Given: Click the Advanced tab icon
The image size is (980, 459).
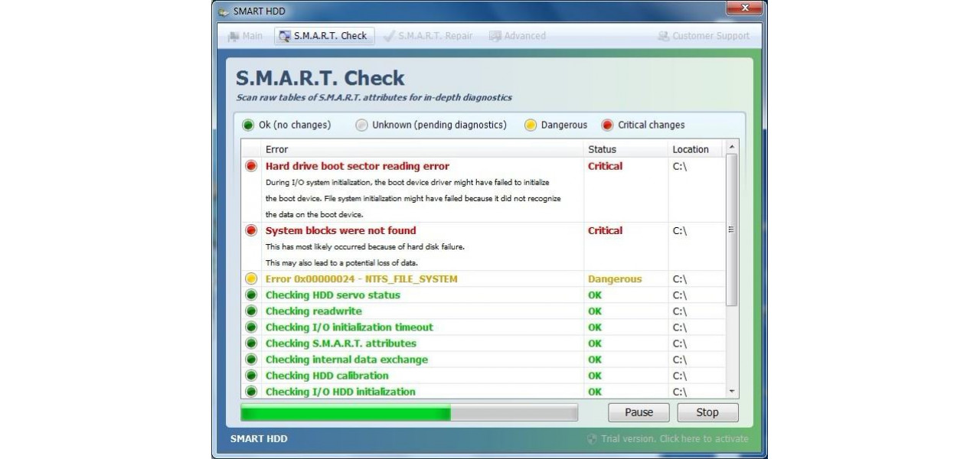Looking at the screenshot, I should [495, 36].
